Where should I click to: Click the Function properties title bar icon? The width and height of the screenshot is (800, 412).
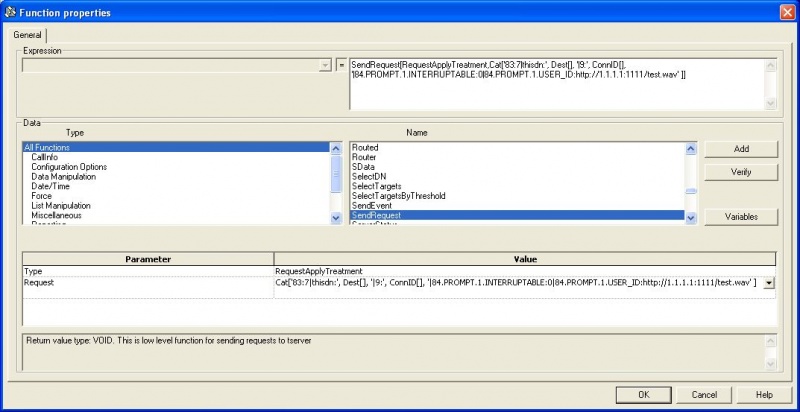point(9,12)
